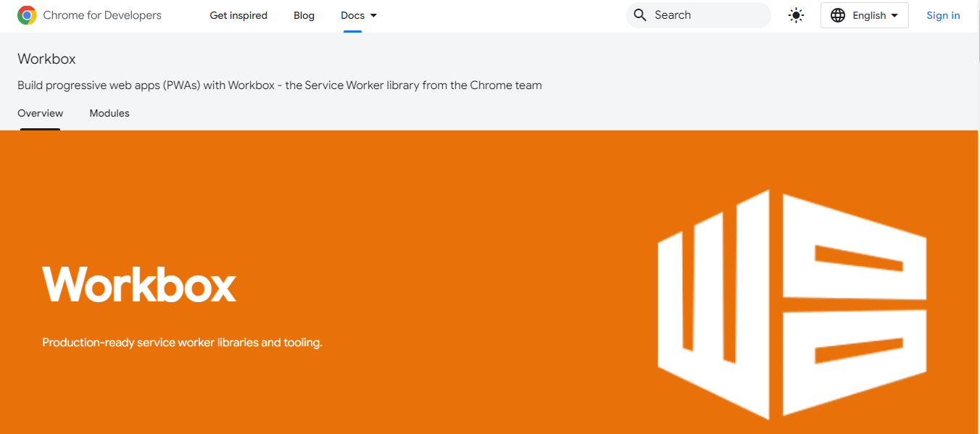Click the magnifying glass search icon
980x434 pixels.
639,15
